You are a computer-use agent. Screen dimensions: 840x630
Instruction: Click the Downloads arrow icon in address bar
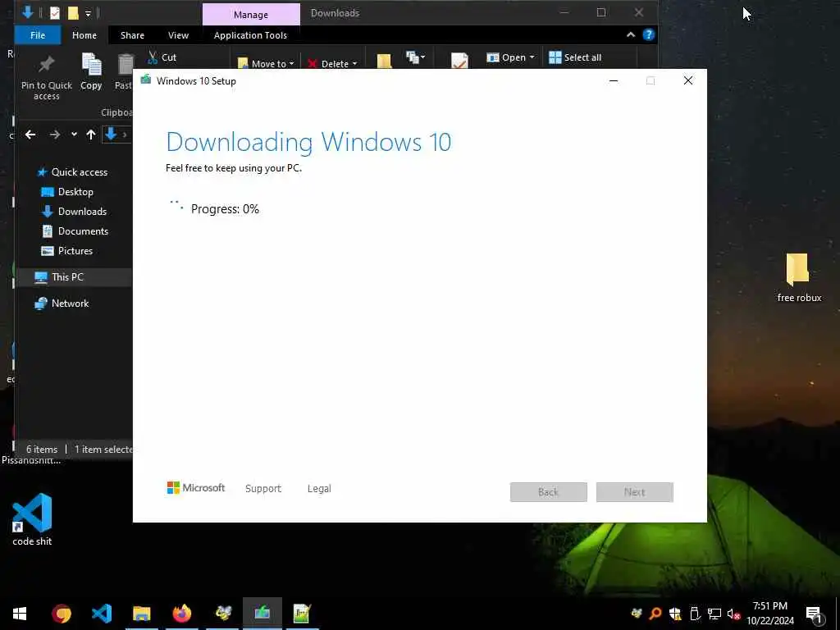click(x=111, y=134)
